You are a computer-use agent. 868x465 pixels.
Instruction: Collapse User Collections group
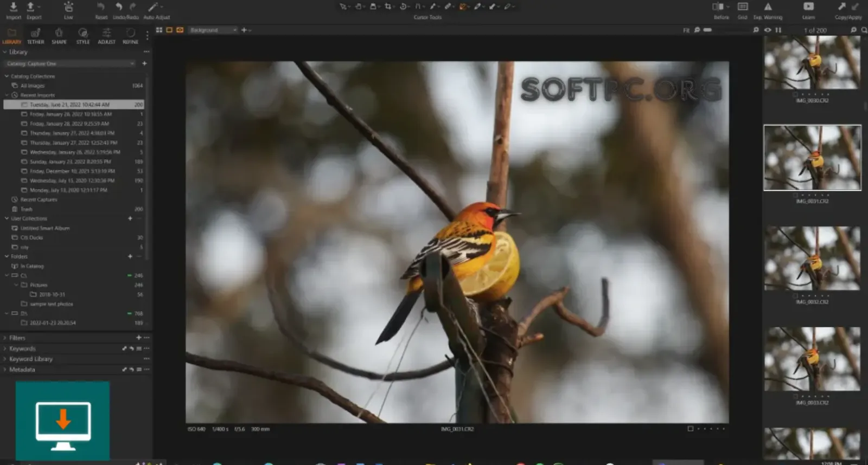tap(7, 218)
